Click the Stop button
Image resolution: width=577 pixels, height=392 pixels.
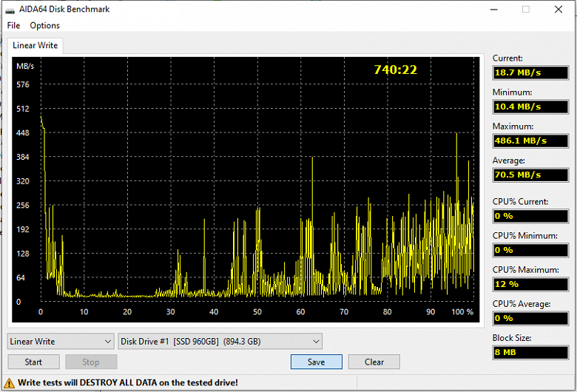(x=91, y=362)
